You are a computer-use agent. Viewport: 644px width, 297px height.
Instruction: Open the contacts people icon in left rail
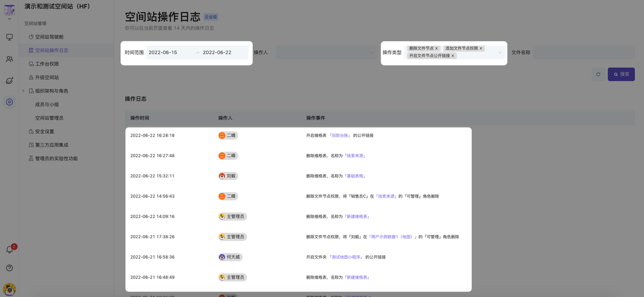pos(9,59)
